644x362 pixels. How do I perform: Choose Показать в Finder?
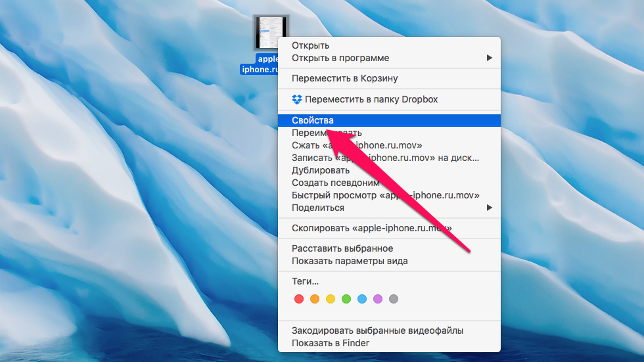(389, 343)
